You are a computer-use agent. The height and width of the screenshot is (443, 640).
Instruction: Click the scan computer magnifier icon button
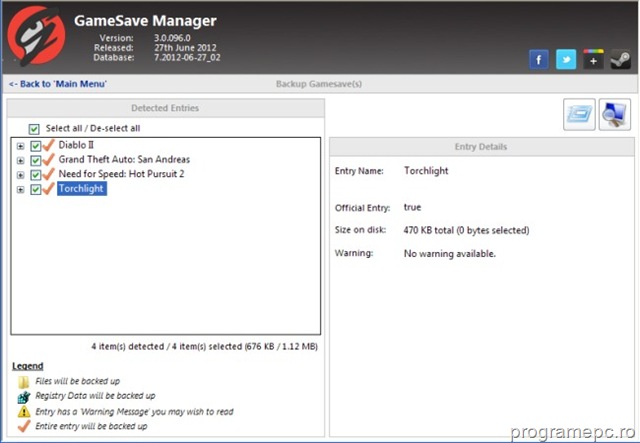point(615,114)
